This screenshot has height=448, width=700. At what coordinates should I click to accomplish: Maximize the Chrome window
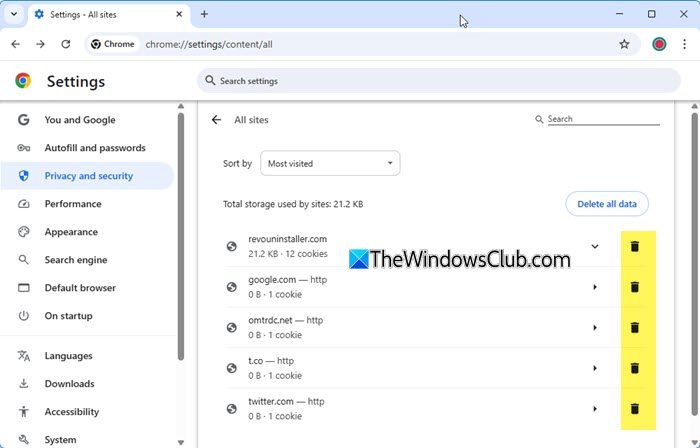(x=651, y=14)
